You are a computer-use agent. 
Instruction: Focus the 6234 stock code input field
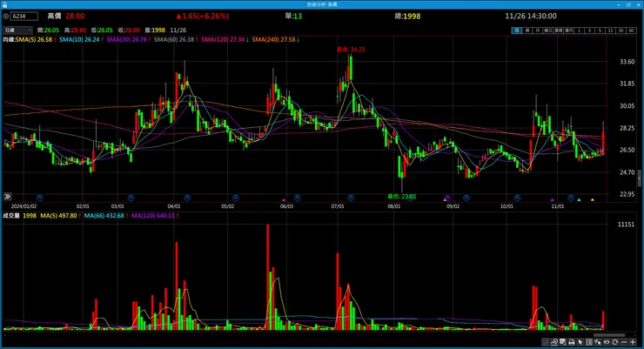[x=23, y=17]
